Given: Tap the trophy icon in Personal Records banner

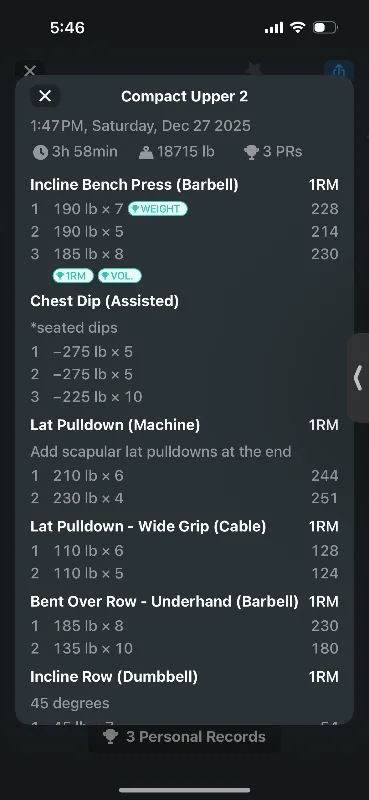Looking at the screenshot, I should 110,737.
